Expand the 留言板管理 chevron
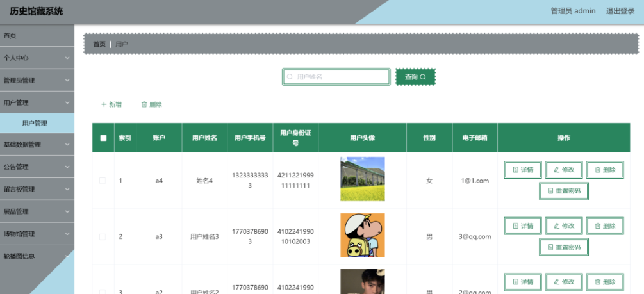 click(x=67, y=190)
